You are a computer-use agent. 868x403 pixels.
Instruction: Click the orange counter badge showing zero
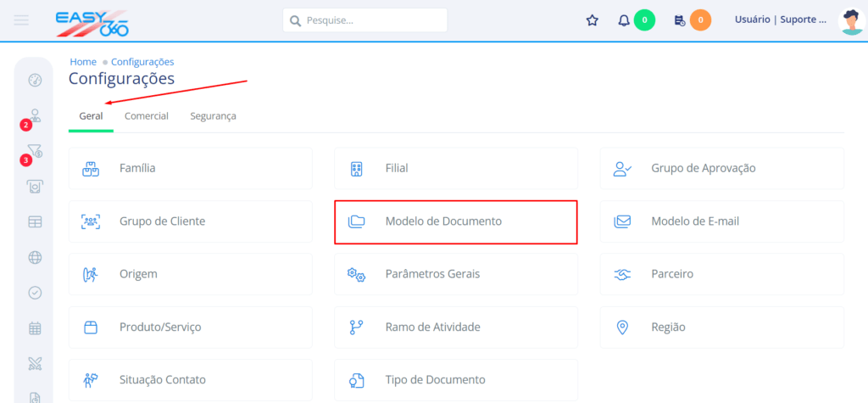700,20
